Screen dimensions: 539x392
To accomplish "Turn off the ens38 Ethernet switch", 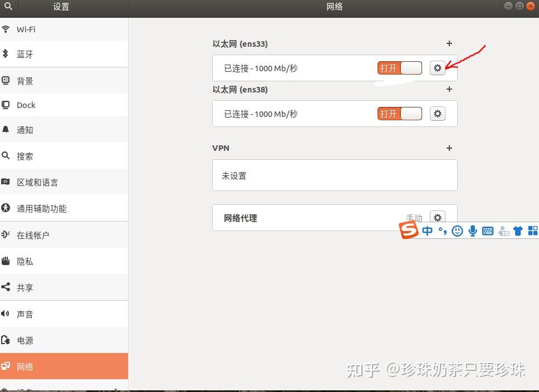I will [x=399, y=114].
